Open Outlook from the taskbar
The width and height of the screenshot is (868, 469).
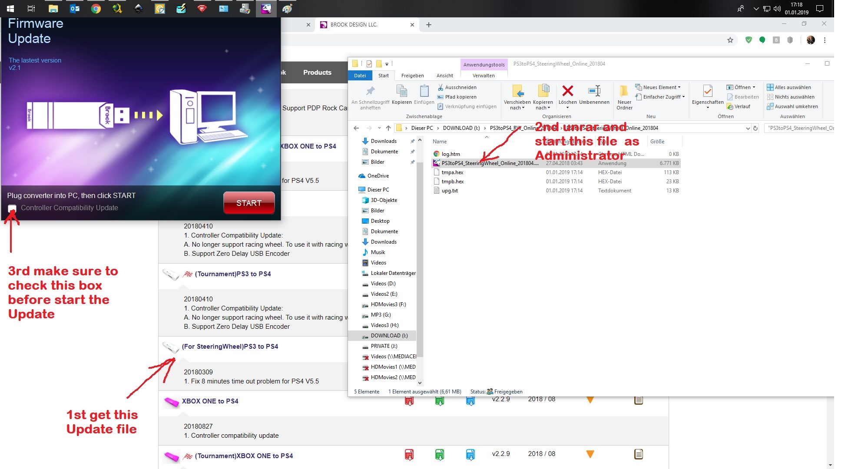pos(75,8)
